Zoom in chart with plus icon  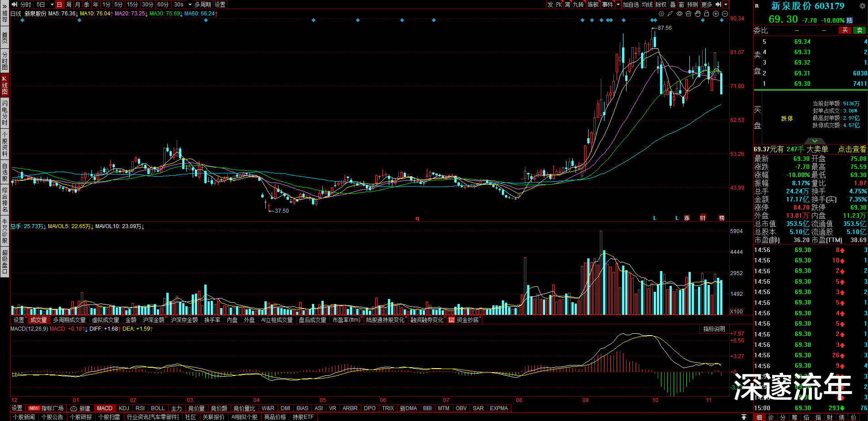click(716, 14)
